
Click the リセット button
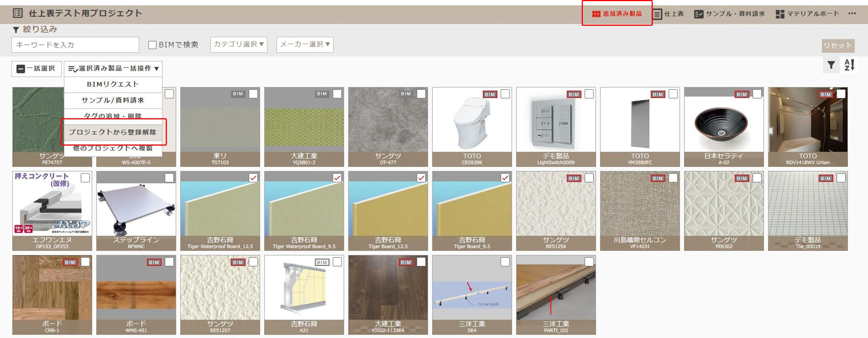coord(838,46)
